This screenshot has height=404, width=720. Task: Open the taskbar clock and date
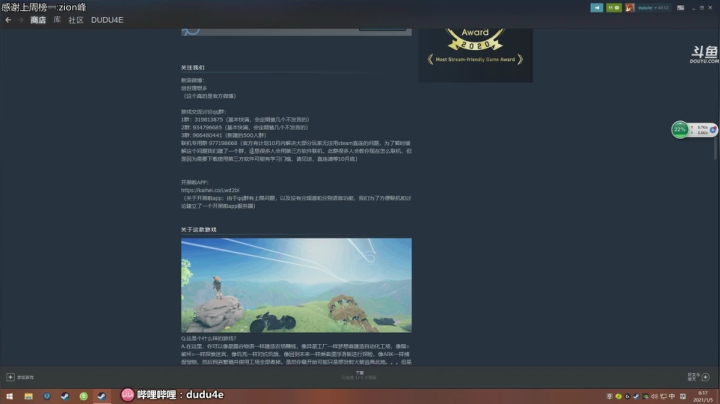(703, 396)
